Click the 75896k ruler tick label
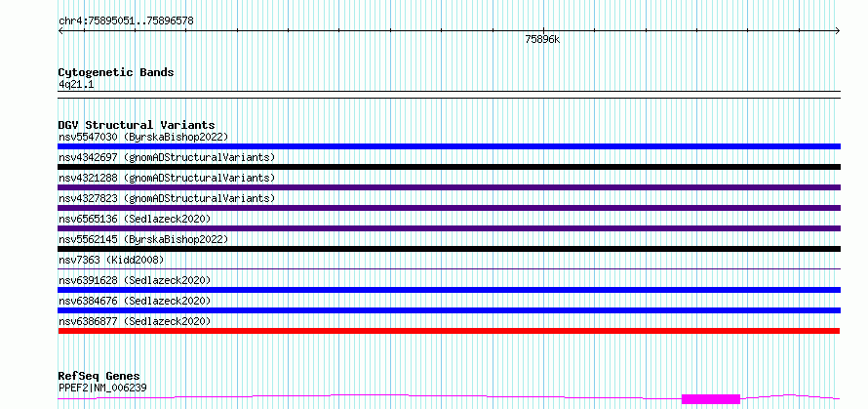The image size is (868, 409). [542, 39]
